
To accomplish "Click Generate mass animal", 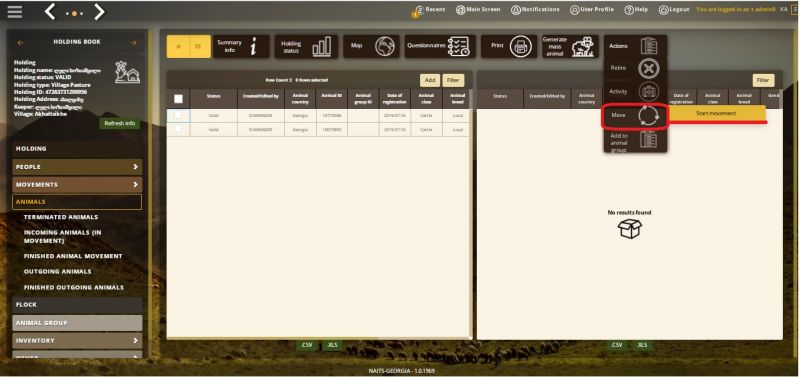I will pyautogui.click(x=570, y=46).
